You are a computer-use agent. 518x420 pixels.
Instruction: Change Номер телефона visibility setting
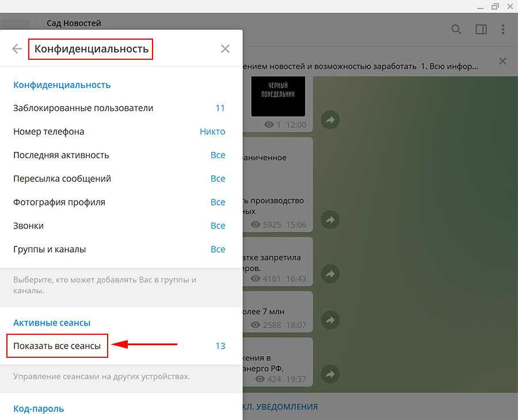[x=119, y=132]
